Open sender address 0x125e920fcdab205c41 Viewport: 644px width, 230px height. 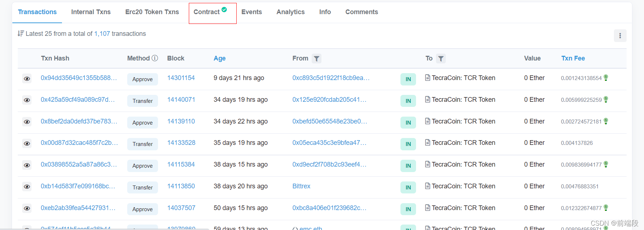click(x=329, y=100)
